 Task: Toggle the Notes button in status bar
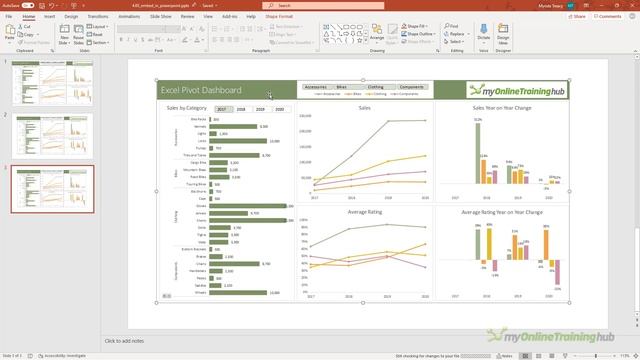click(x=504, y=356)
